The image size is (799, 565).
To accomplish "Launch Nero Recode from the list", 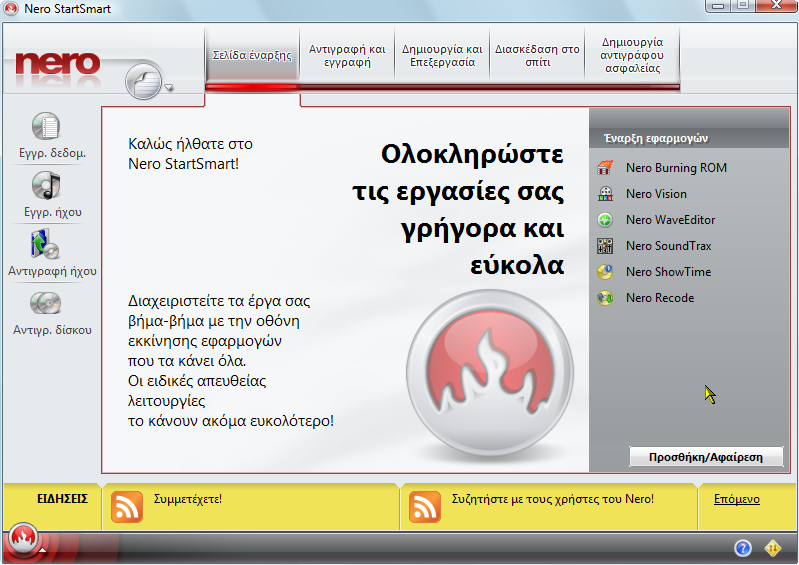I will (660, 298).
